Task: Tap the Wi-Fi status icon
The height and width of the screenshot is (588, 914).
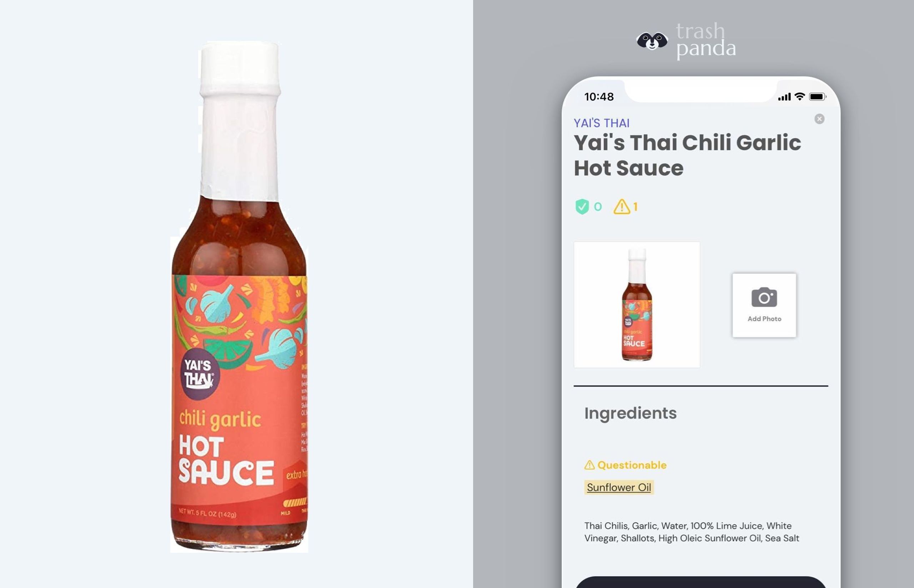Action: (x=799, y=97)
